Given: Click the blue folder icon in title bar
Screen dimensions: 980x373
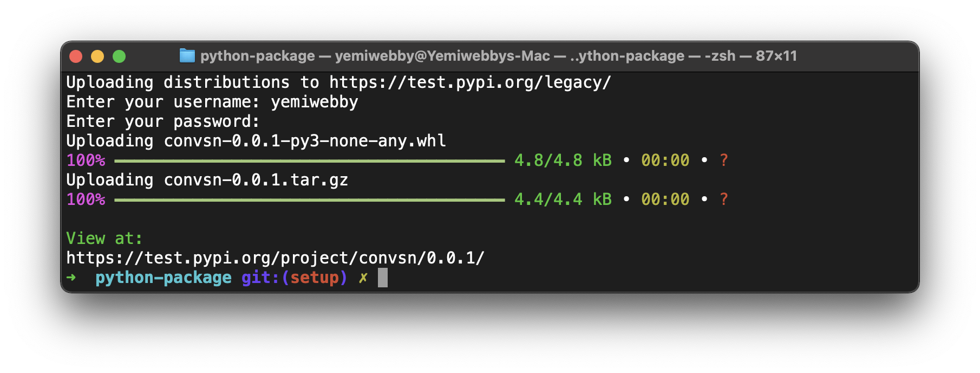Looking at the screenshot, I should pos(187,55).
